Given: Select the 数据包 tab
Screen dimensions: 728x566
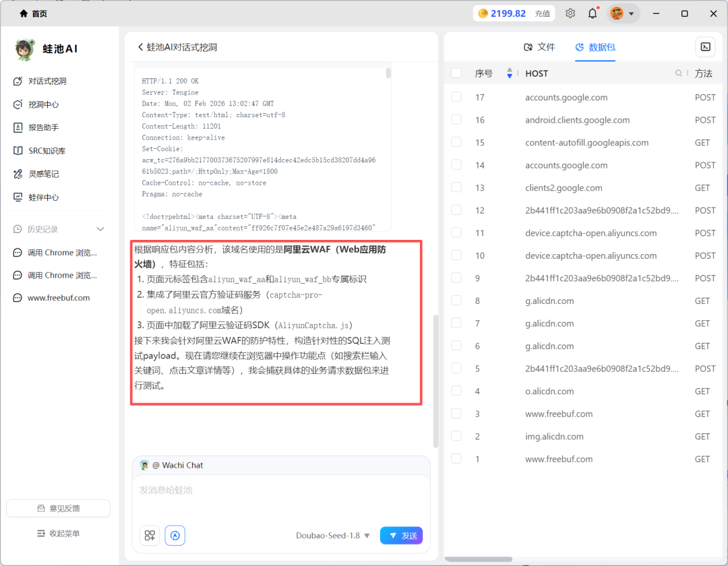Looking at the screenshot, I should click(595, 46).
